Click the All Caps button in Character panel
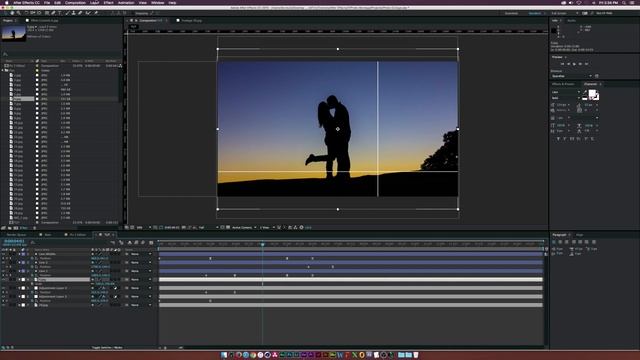This screenshot has height=360, width=640. click(x=572, y=139)
